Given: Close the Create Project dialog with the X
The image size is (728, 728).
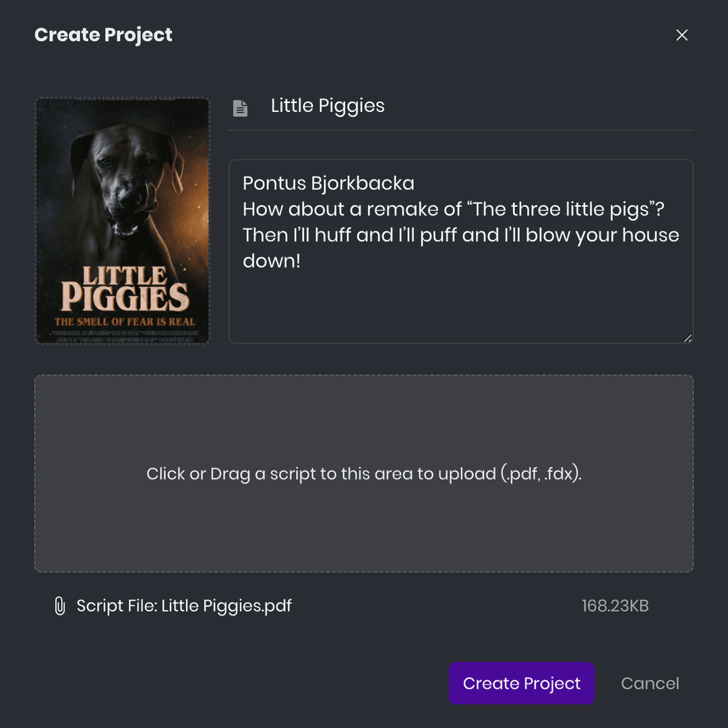Looking at the screenshot, I should pyautogui.click(x=681, y=34).
